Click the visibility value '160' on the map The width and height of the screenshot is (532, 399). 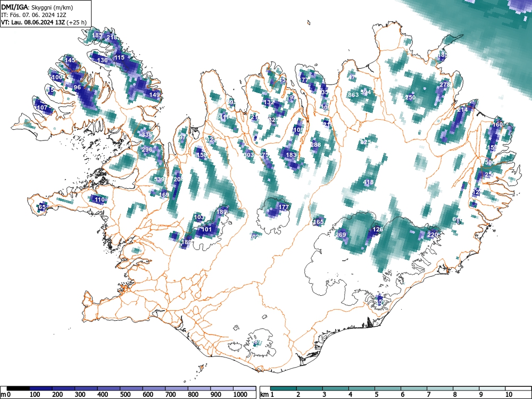pyautogui.click(x=497, y=124)
